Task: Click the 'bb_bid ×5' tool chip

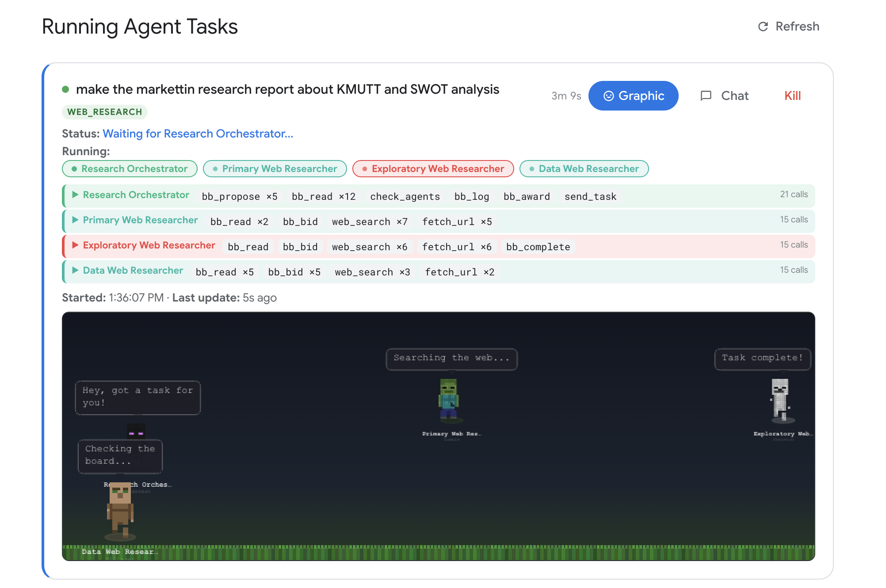Action: point(294,272)
